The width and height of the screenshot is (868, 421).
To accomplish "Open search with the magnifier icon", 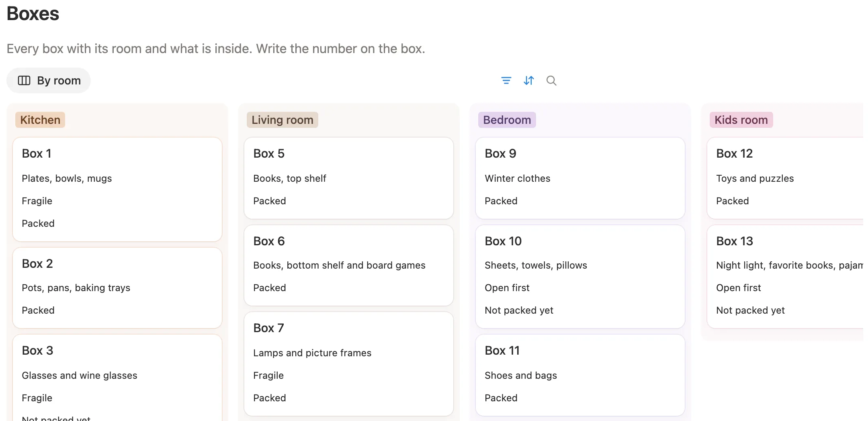I will pyautogui.click(x=551, y=81).
